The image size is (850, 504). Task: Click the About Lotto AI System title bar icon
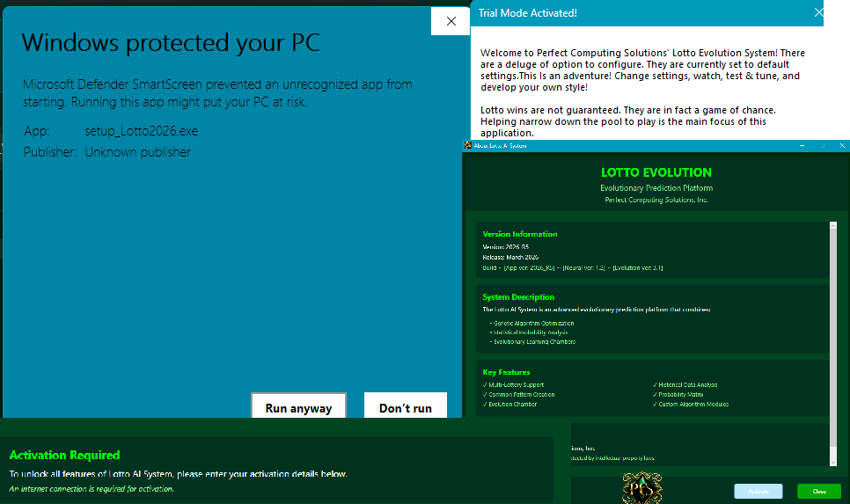pyautogui.click(x=468, y=145)
